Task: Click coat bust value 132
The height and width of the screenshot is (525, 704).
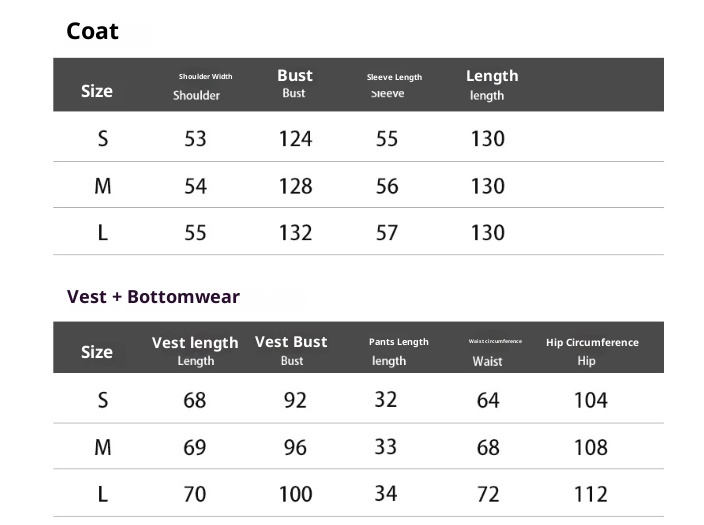Action: tap(295, 233)
